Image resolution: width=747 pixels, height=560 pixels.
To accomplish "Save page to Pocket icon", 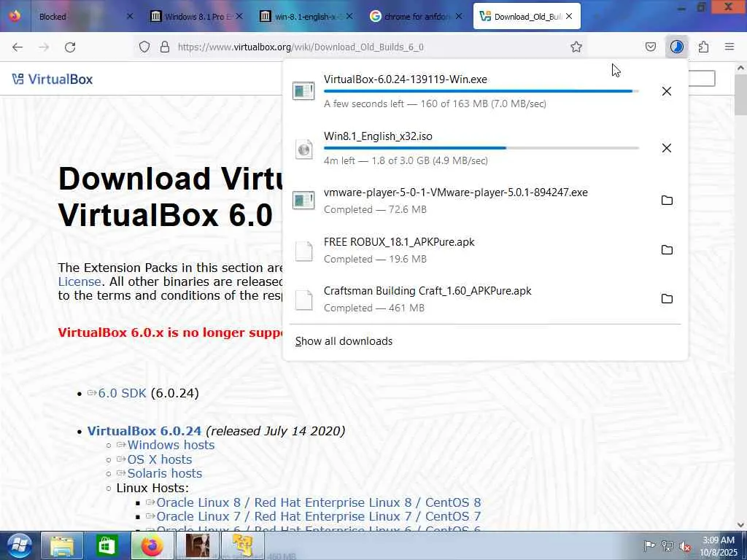I will 650,47.
